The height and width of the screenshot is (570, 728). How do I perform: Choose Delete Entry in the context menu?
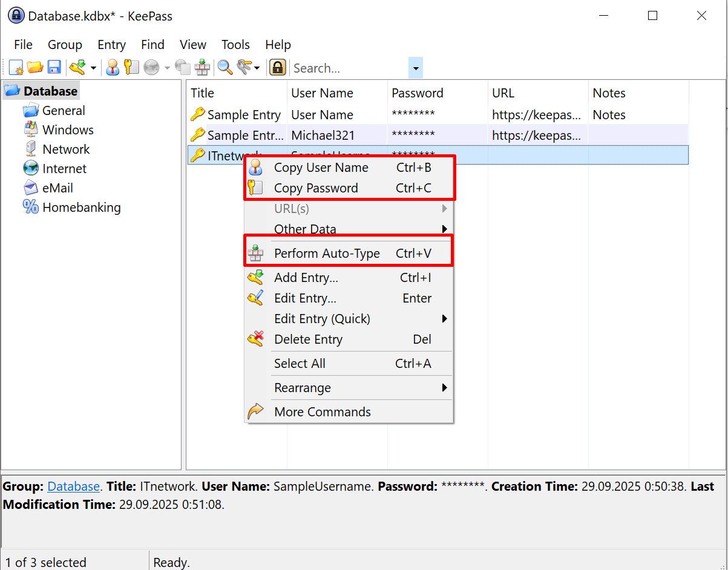[309, 339]
